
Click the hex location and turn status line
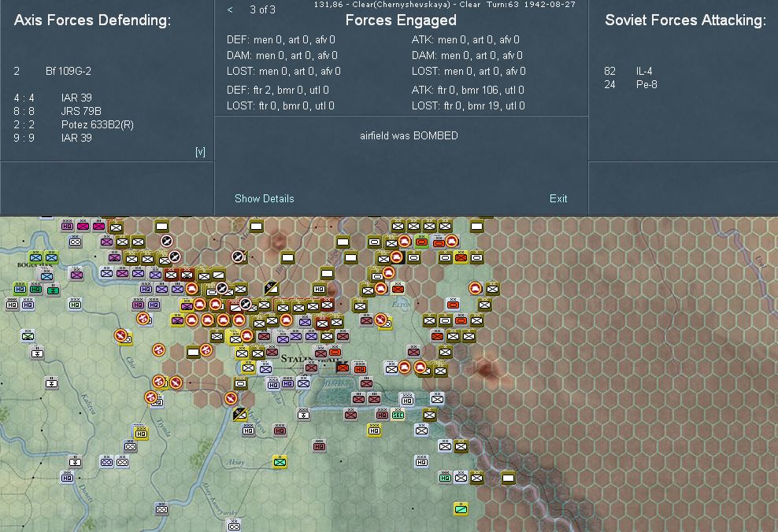click(445, 4)
